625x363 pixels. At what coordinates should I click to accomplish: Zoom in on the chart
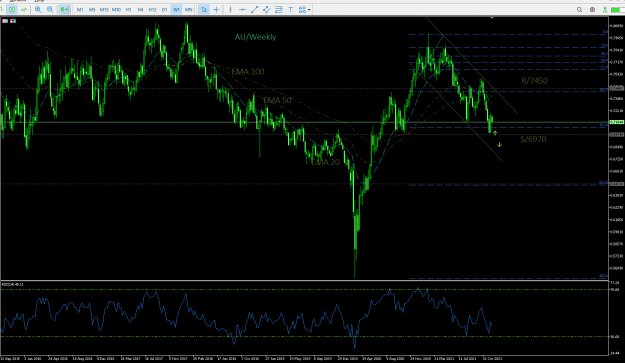[x=38, y=9]
